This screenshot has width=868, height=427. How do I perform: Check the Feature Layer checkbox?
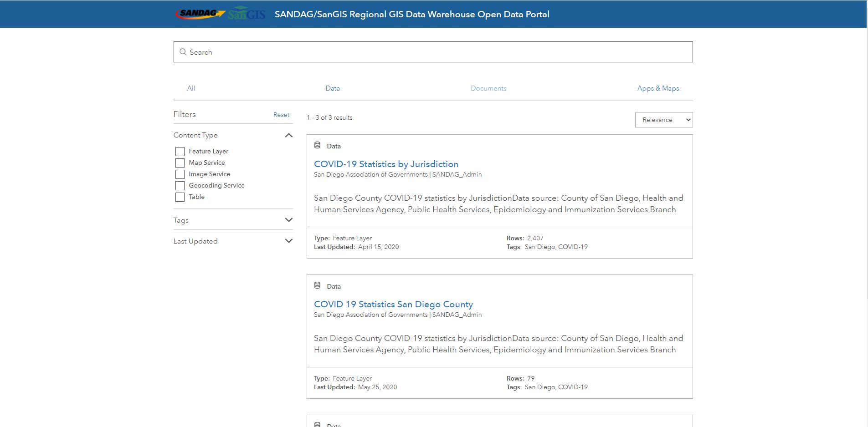[x=180, y=152]
